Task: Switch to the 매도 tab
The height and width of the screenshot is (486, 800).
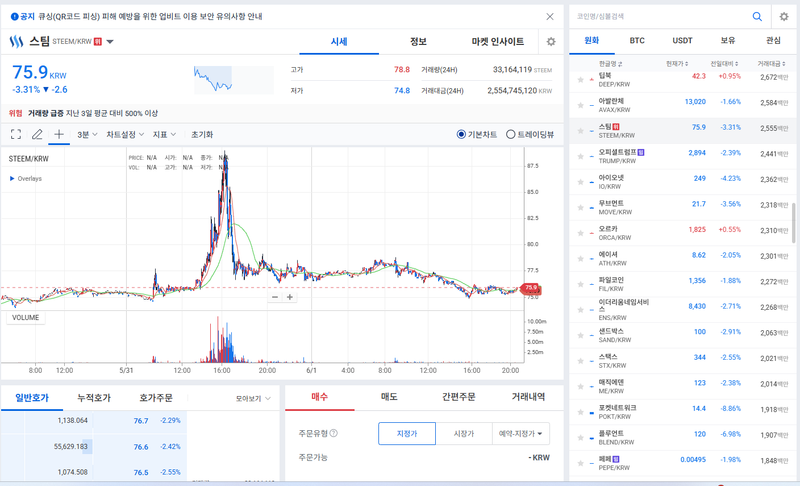Action: 389,397
